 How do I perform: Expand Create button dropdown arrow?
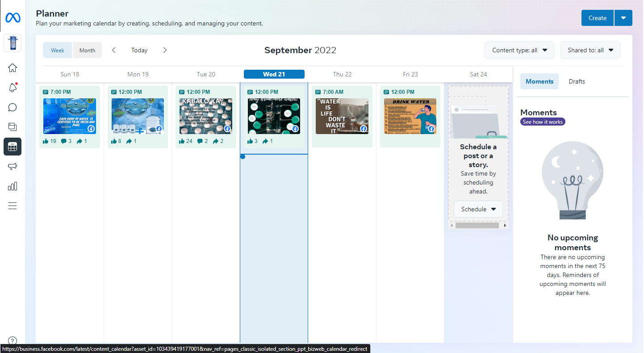623,18
